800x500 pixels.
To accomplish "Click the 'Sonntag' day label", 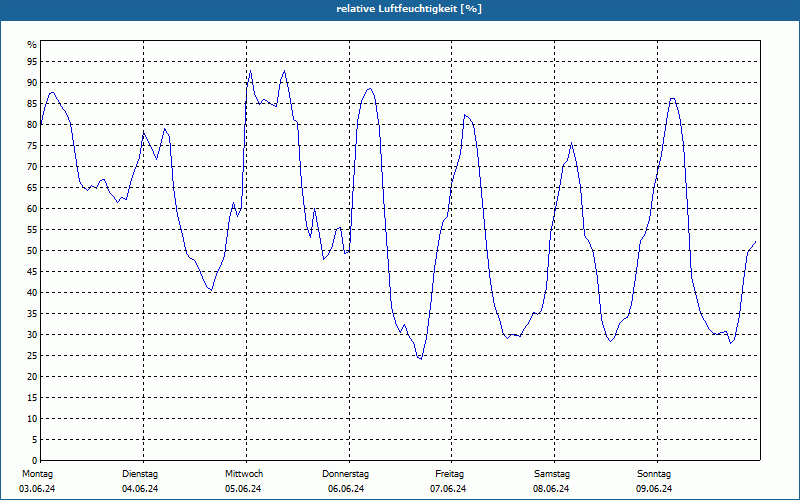I will tap(654, 474).
